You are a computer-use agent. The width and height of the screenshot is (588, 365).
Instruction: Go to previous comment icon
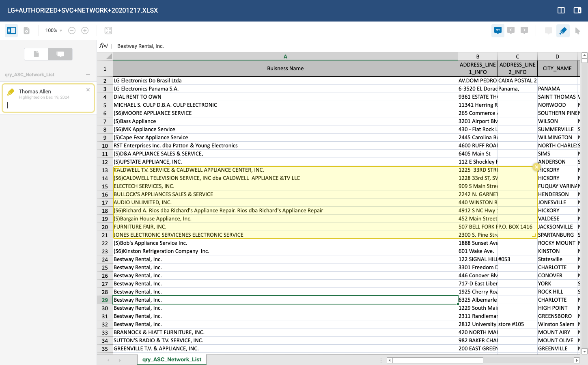pyautogui.click(x=511, y=30)
